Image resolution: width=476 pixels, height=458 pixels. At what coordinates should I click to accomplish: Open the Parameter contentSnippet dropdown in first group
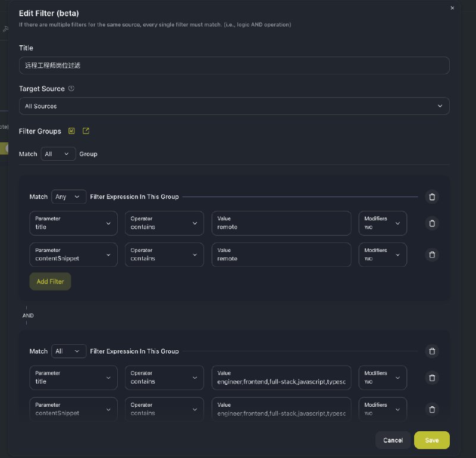(73, 255)
